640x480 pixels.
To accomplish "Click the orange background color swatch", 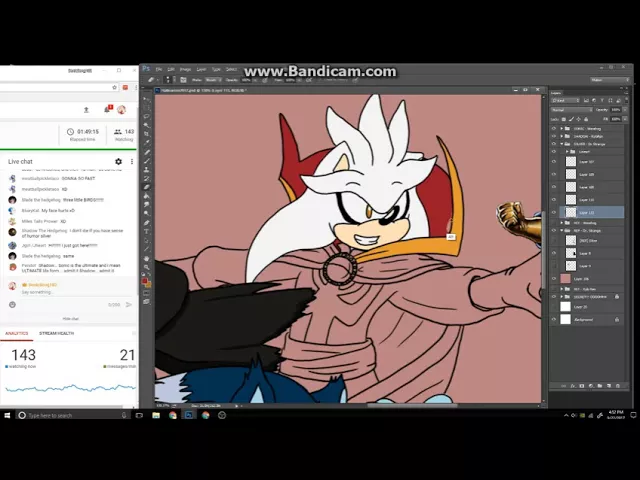I will coord(149,285).
